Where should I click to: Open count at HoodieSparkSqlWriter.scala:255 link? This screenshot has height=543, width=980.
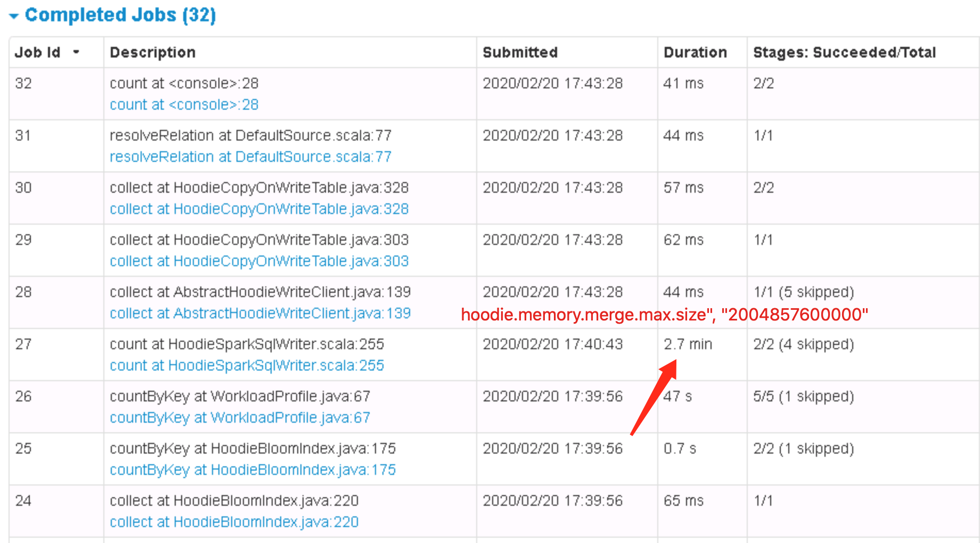point(247,365)
